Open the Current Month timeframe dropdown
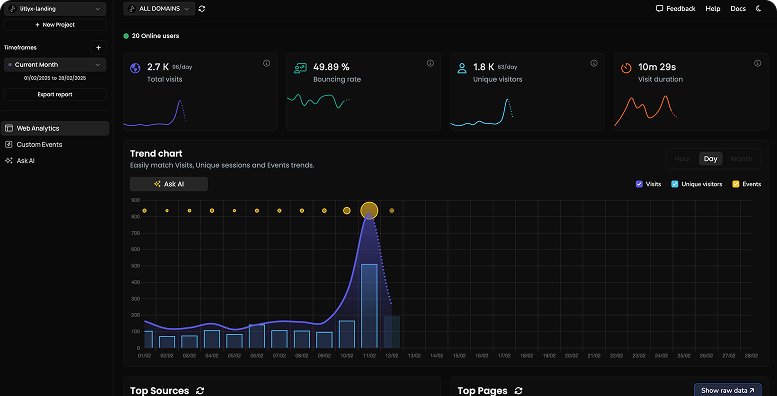The width and height of the screenshot is (777, 396). click(x=55, y=64)
